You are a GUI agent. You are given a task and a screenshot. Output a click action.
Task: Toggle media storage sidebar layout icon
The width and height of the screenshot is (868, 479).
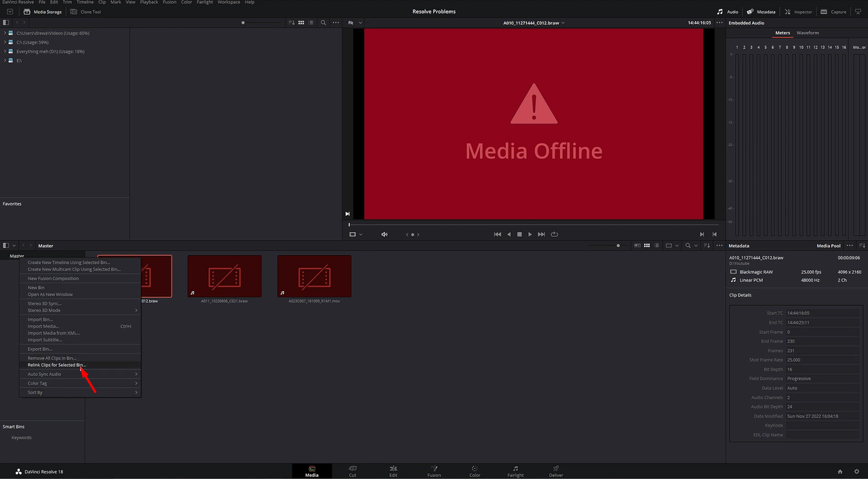point(6,22)
